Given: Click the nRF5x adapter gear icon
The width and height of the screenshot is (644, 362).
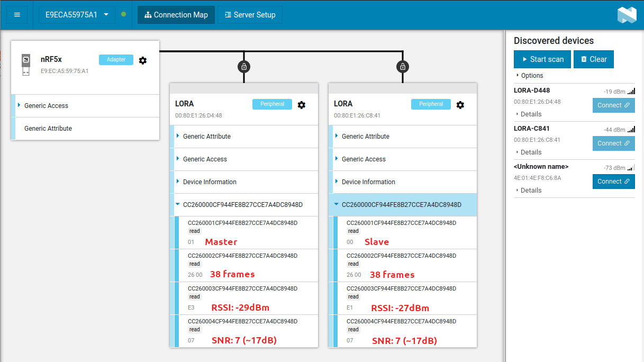Looking at the screenshot, I should pos(143,60).
